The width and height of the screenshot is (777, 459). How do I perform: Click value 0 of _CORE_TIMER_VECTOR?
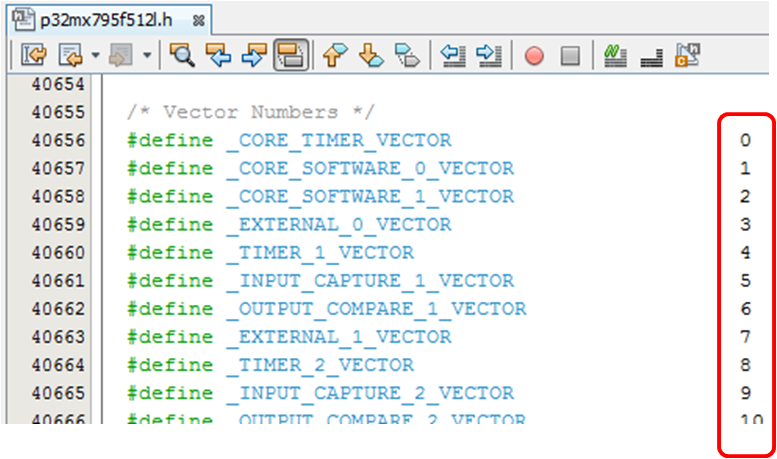coord(745,140)
